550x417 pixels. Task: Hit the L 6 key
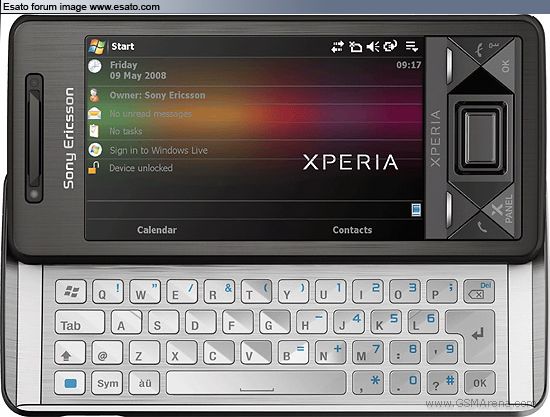(x=423, y=322)
